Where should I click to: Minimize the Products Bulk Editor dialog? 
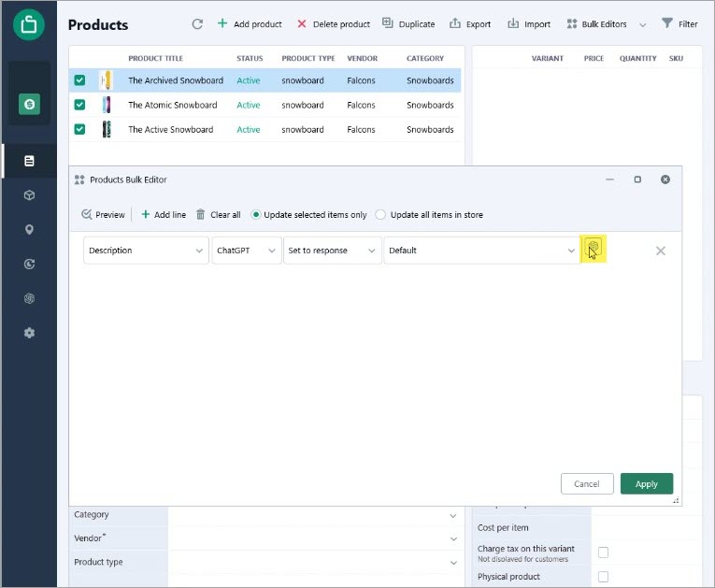coord(609,179)
